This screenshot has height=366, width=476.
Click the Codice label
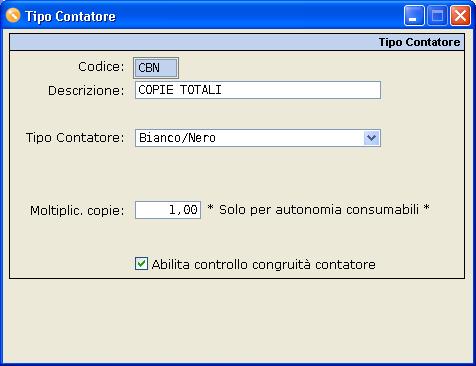click(x=101, y=67)
